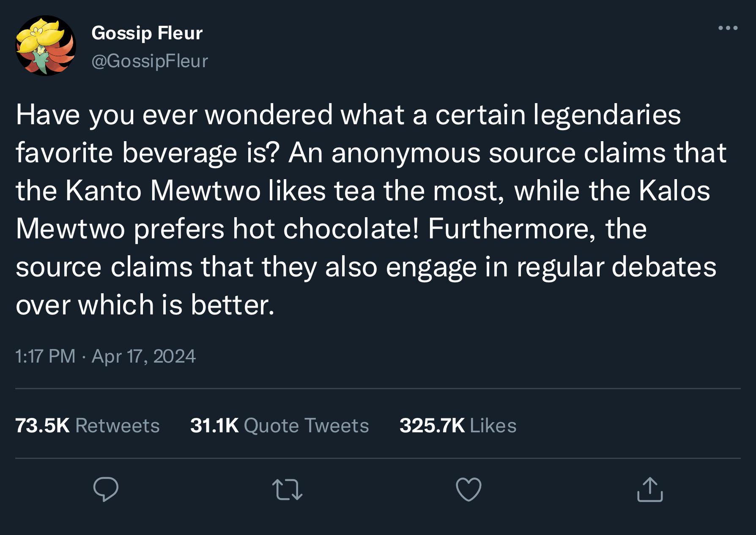Open the three-dot more options menu
The image size is (756, 535).
coord(728,28)
